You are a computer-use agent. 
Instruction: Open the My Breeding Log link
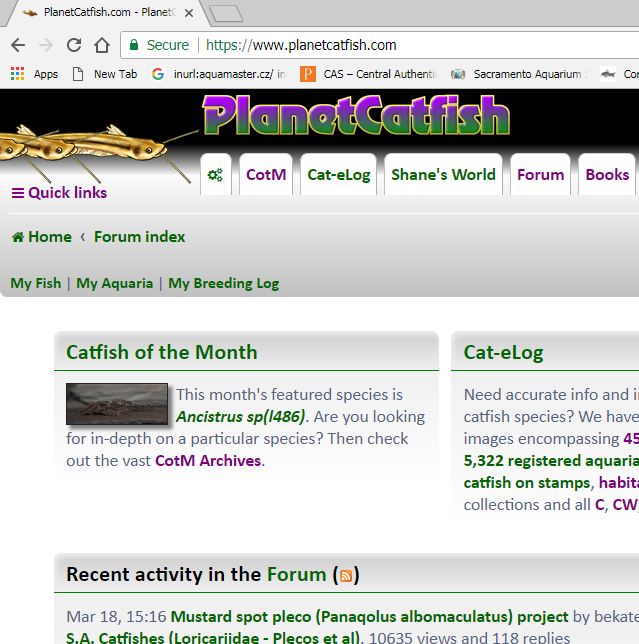click(x=224, y=283)
